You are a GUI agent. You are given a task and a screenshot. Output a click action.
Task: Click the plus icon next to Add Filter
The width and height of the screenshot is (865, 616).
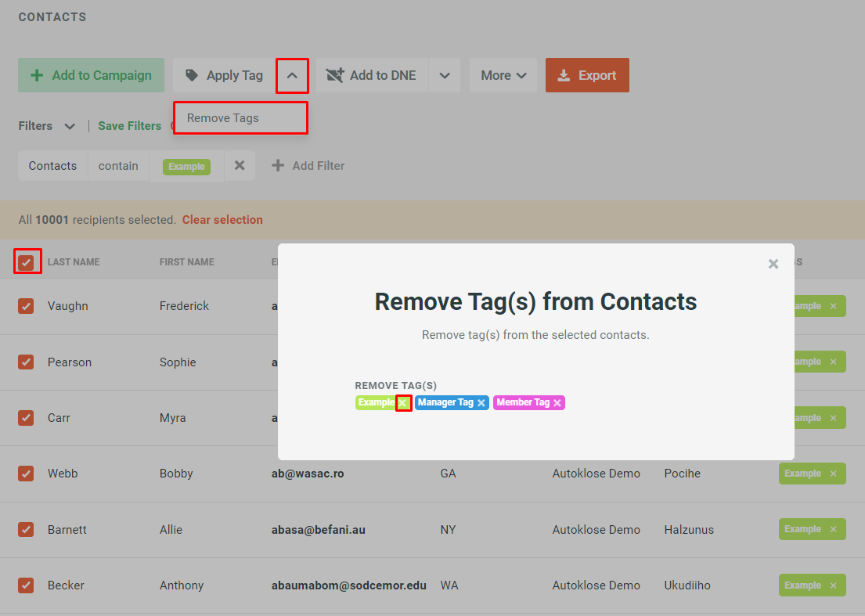click(x=279, y=165)
